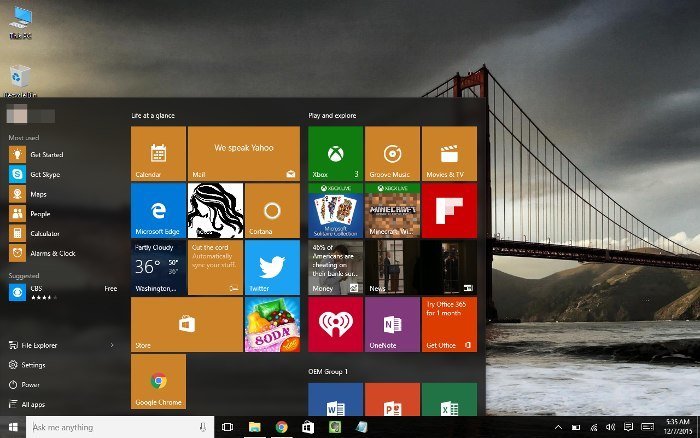Viewport: 700px width, 438px height.
Task: Click the suggested CBS app
Action: point(62,292)
